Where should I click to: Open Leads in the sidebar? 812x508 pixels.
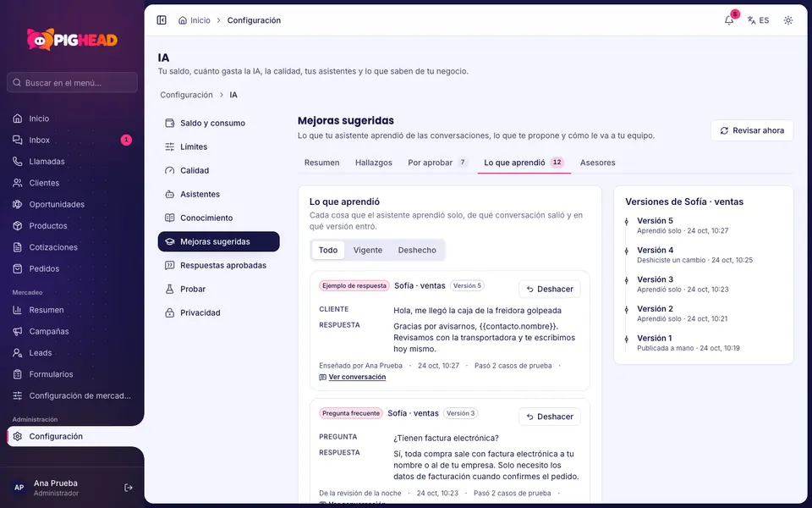[x=72, y=353]
